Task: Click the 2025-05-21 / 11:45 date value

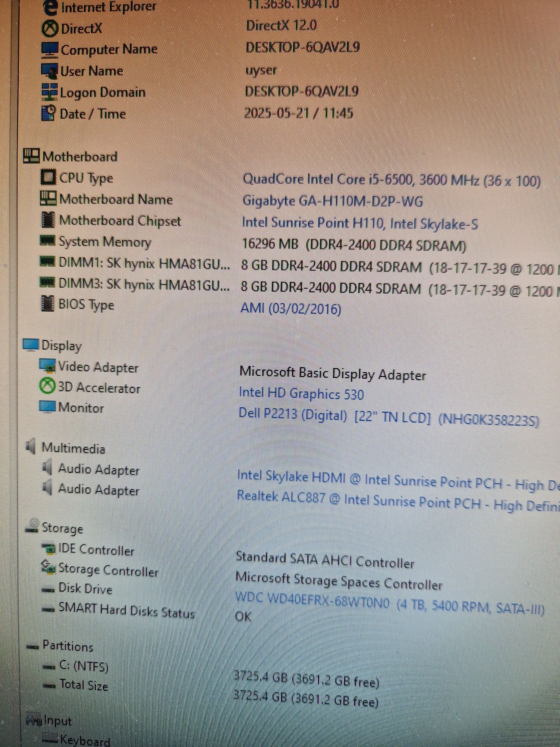Action: [299, 113]
